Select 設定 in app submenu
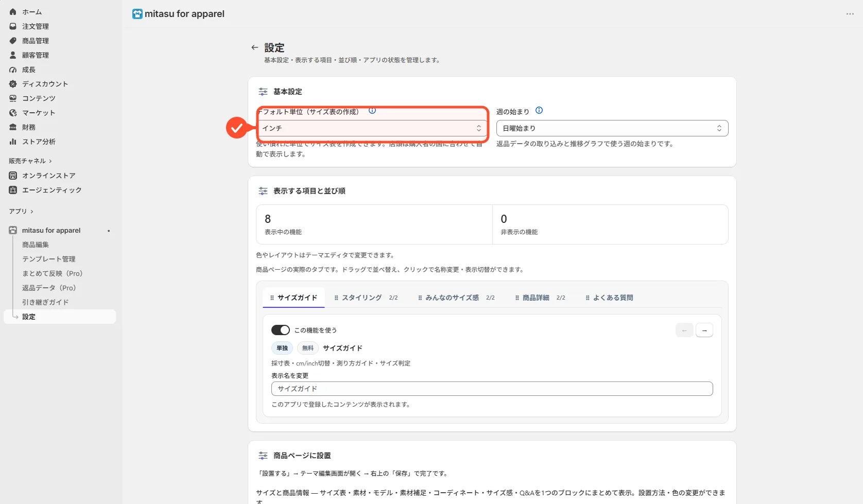The image size is (863, 504). (x=60, y=317)
